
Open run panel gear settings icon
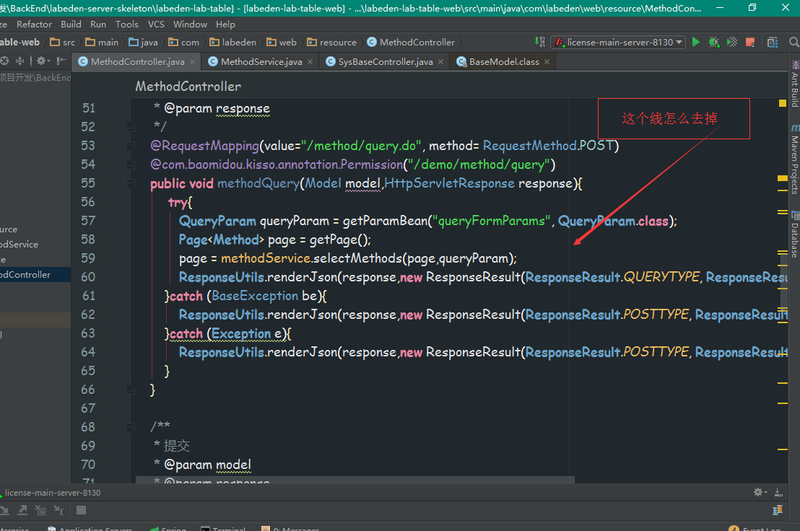[760, 492]
